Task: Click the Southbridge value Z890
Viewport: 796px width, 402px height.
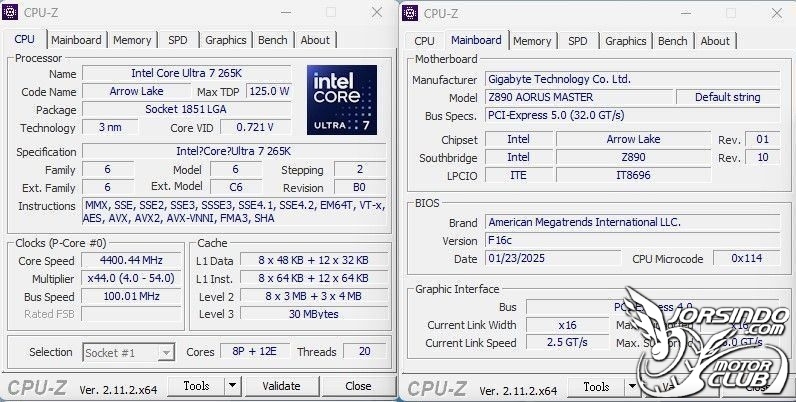Action: [634, 157]
